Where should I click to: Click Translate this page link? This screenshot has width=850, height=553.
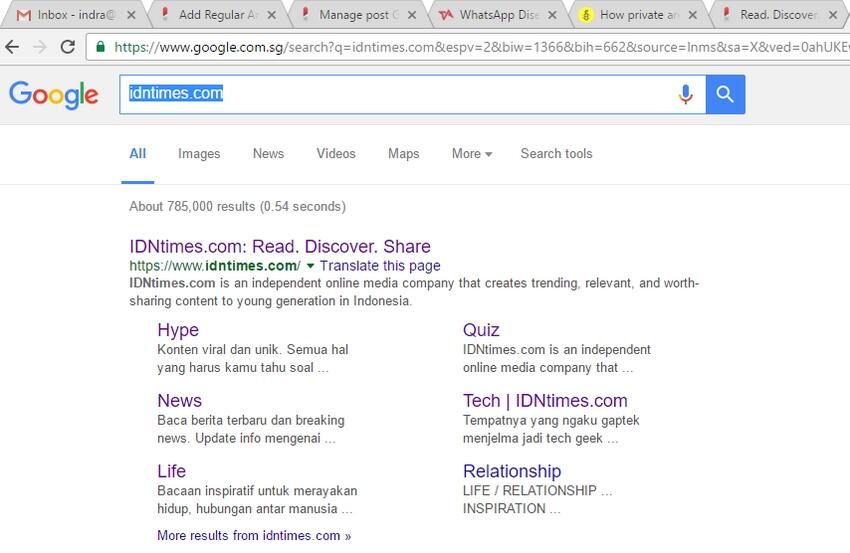[x=380, y=266]
